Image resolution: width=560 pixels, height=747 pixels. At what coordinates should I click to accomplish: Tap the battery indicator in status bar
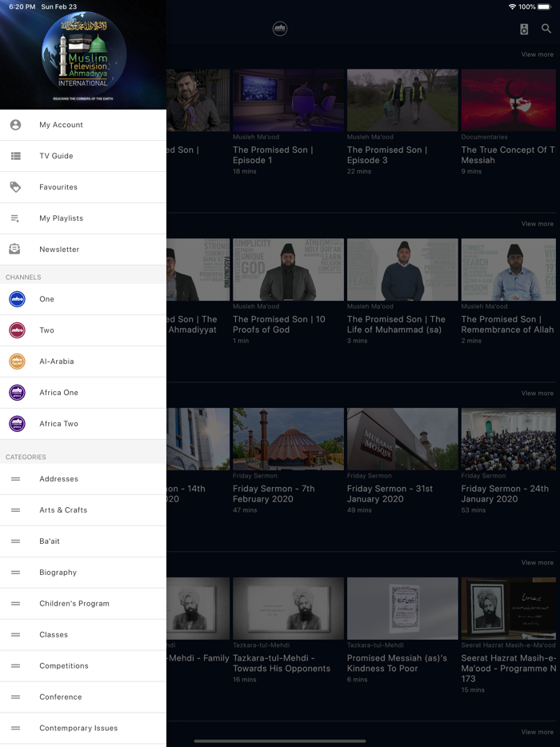click(x=544, y=6)
